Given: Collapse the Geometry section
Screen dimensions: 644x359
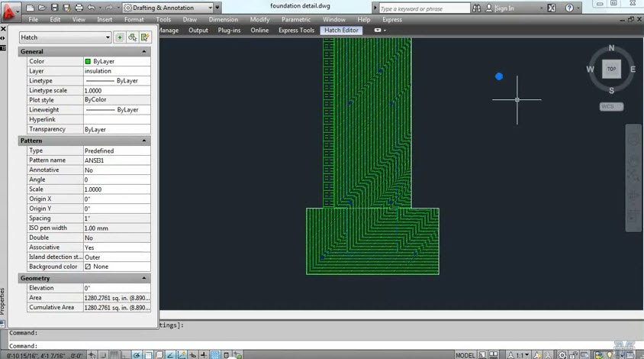Looking at the screenshot, I should click(143, 278).
